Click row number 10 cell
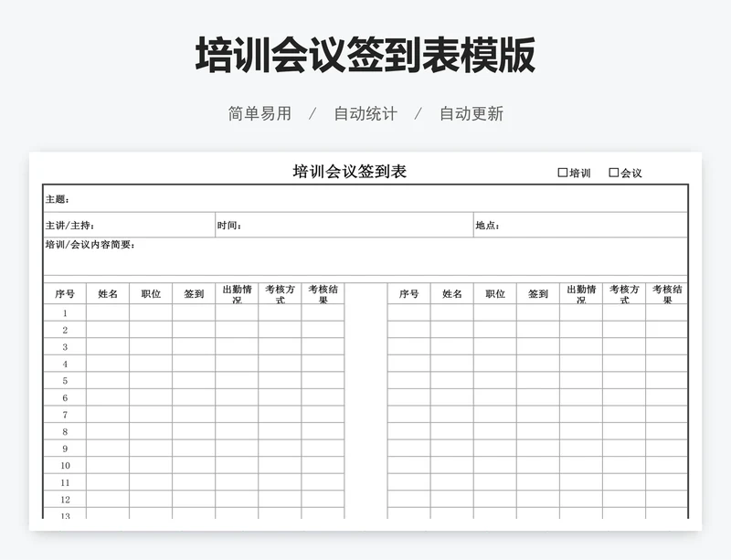This screenshot has height=560, width=731. (x=65, y=465)
